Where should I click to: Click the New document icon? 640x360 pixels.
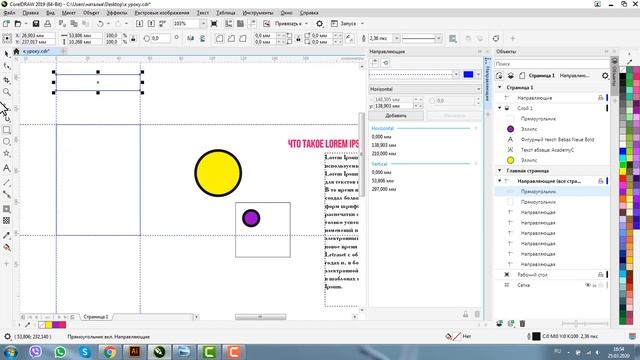tap(6, 24)
